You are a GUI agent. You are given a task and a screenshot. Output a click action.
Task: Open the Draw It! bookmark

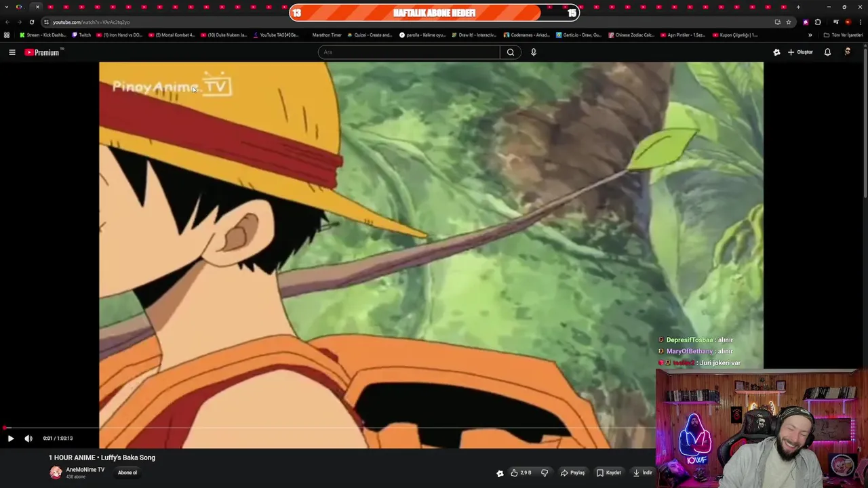tap(475, 35)
